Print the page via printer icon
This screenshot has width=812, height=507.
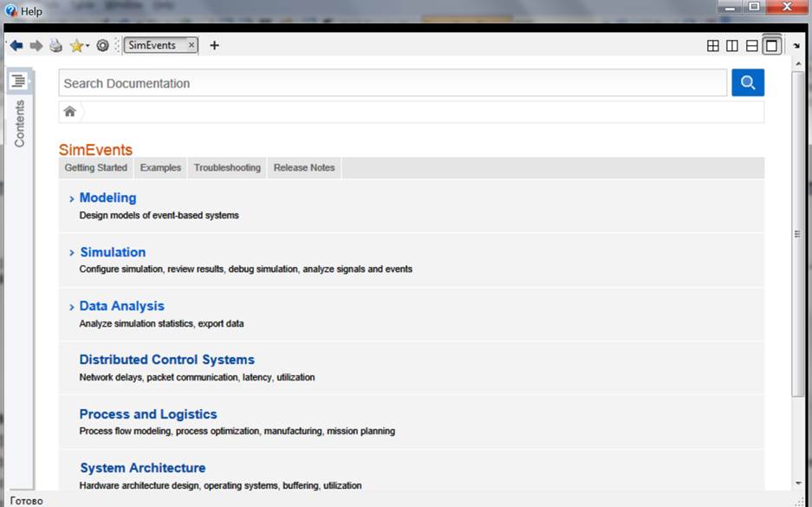(56, 46)
